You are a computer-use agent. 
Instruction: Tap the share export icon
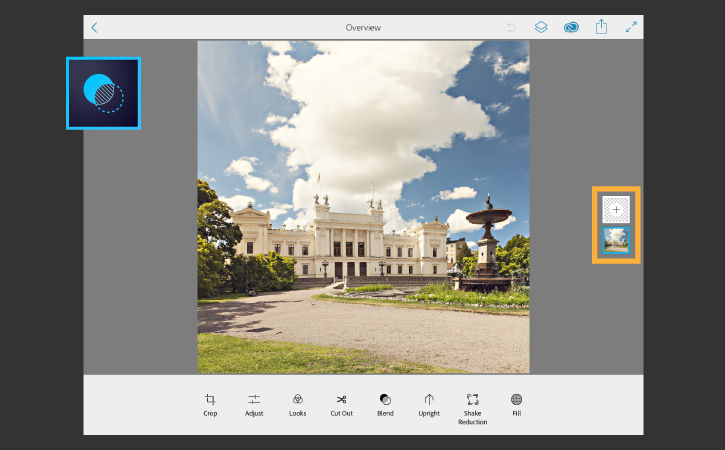click(601, 26)
